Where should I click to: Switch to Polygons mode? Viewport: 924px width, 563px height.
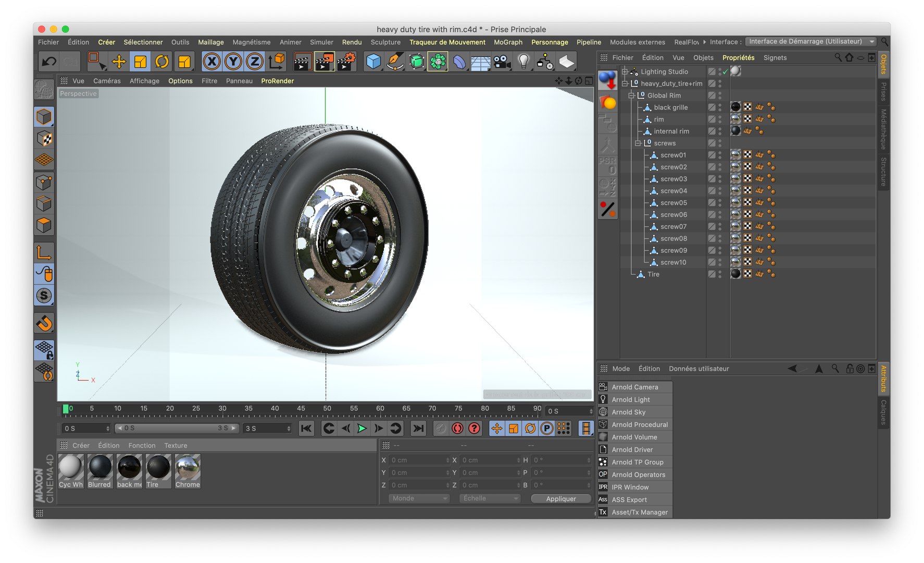44,225
